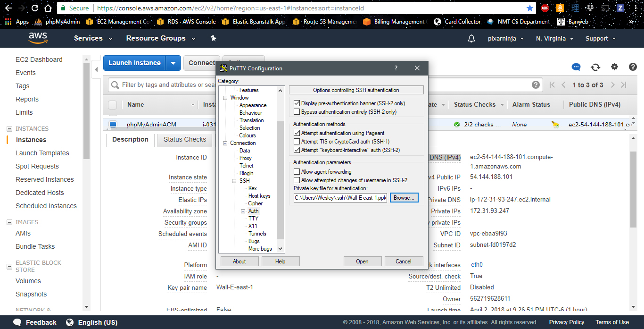Open the eth0 network interface link
The width and height of the screenshot is (644, 329).
click(x=477, y=265)
